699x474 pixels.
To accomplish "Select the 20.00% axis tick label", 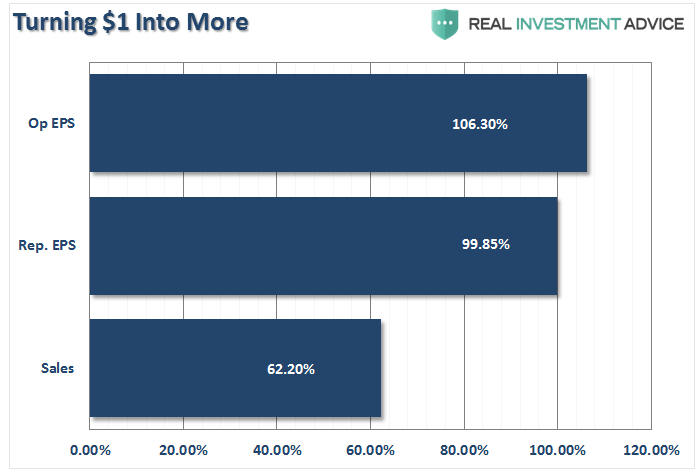I will (183, 449).
